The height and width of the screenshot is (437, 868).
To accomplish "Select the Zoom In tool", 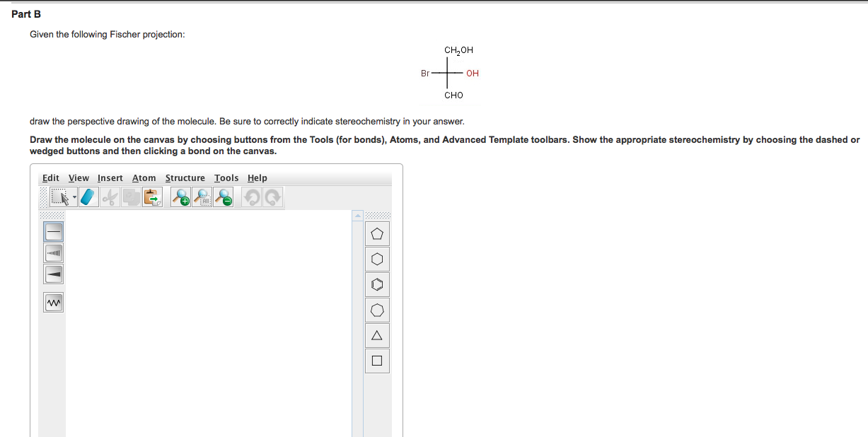I will tap(179, 197).
